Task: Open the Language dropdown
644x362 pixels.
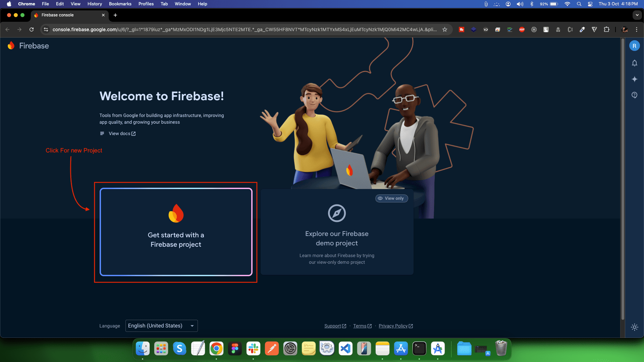Action: coord(161,326)
